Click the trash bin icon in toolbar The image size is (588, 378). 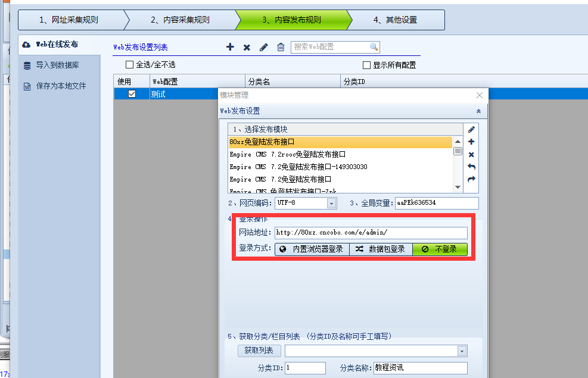pyautogui.click(x=281, y=47)
